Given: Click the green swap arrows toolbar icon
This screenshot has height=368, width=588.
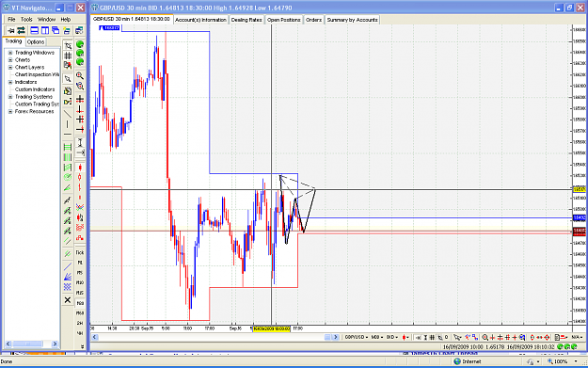Looking at the screenshot, I should 21,30.
